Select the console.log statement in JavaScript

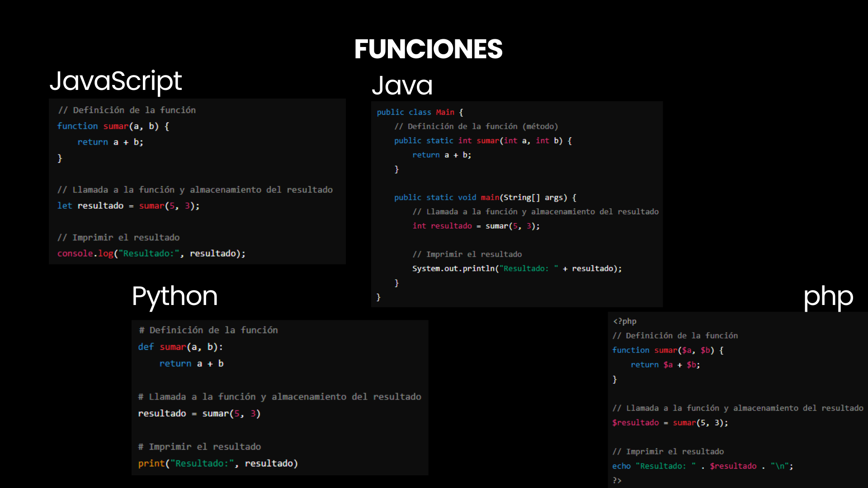pyautogui.click(x=151, y=253)
